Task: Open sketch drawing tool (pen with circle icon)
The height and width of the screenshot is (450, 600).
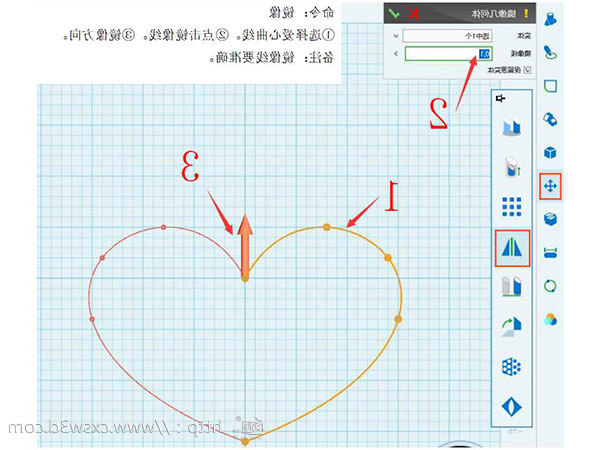Action: click(x=550, y=52)
